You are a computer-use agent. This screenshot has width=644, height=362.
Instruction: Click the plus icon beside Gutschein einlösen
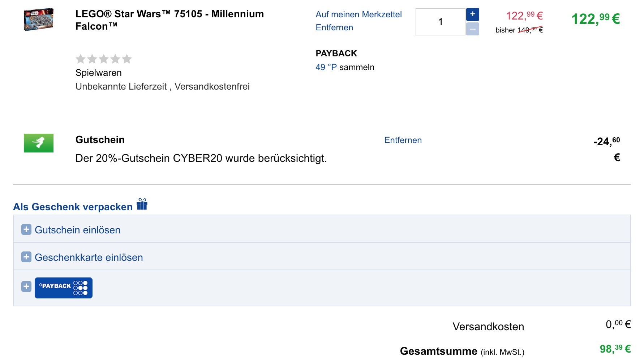26,229
